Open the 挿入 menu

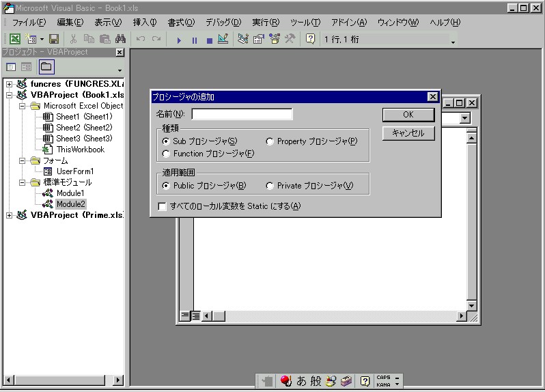pyautogui.click(x=144, y=23)
